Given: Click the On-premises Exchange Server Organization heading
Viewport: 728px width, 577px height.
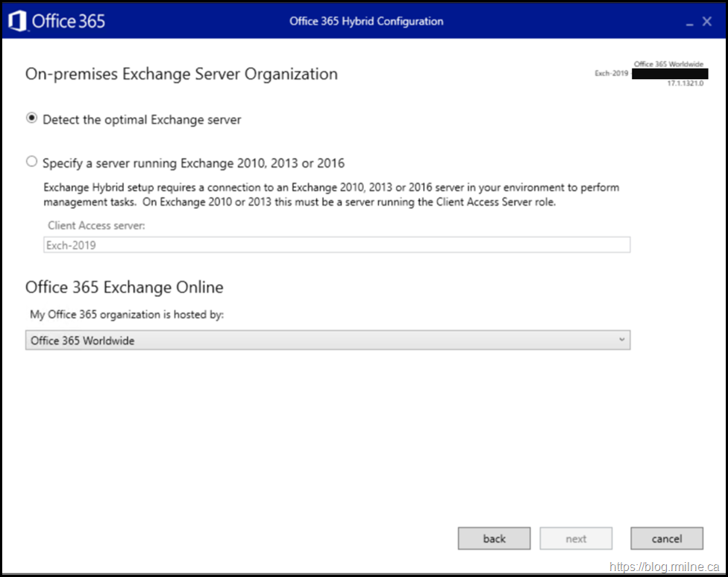Looking at the screenshot, I should tap(181, 74).
